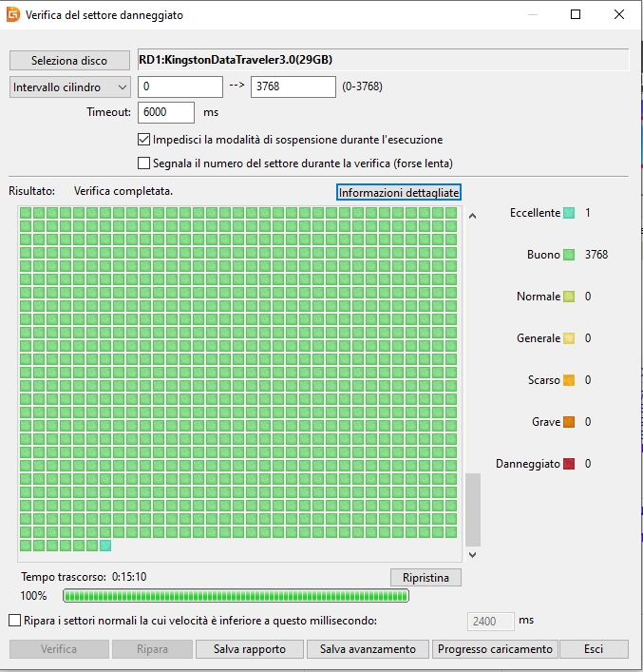Click the scroll down arrow of the sector grid
This screenshot has width=643, height=672.
(472, 555)
